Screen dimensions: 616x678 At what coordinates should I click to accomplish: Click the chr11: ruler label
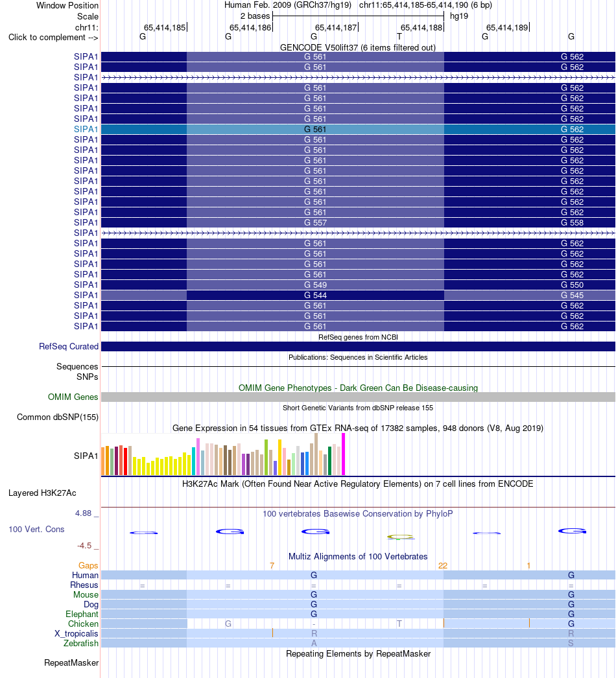click(x=86, y=28)
